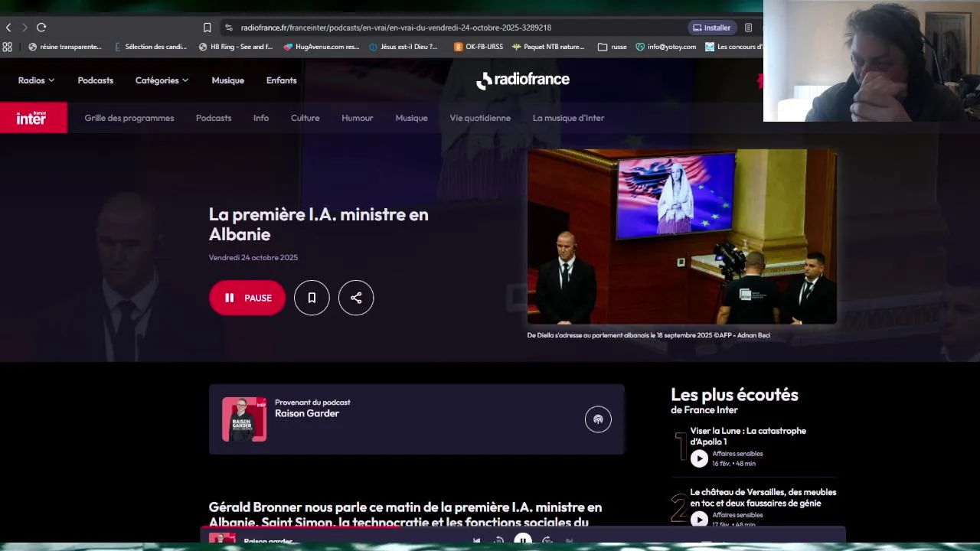Go to previous track in bottom player

(476, 540)
